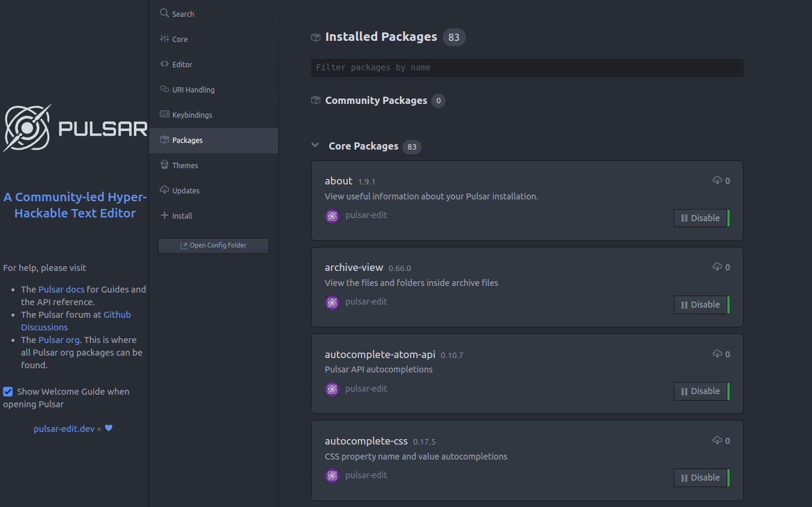The width and height of the screenshot is (812, 507).
Task: Open the Install panel
Action: point(213,216)
